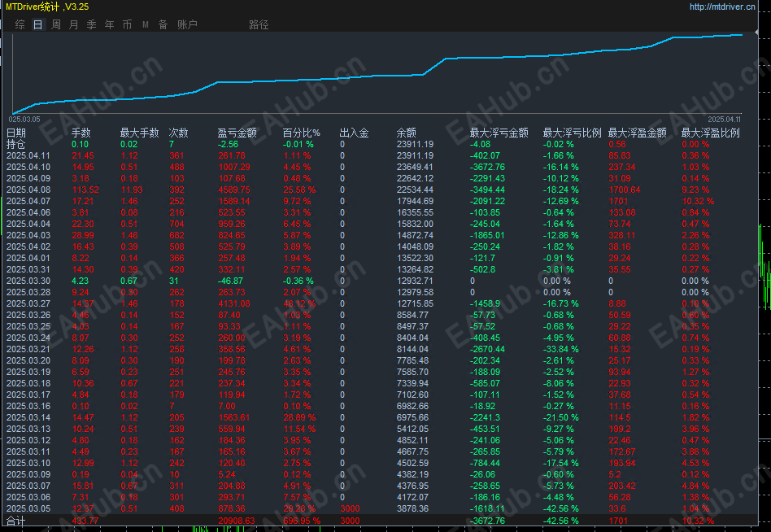Click the 出入金 column header
The image size is (771, 532).
pyautogui.click(x=354, y=133)
